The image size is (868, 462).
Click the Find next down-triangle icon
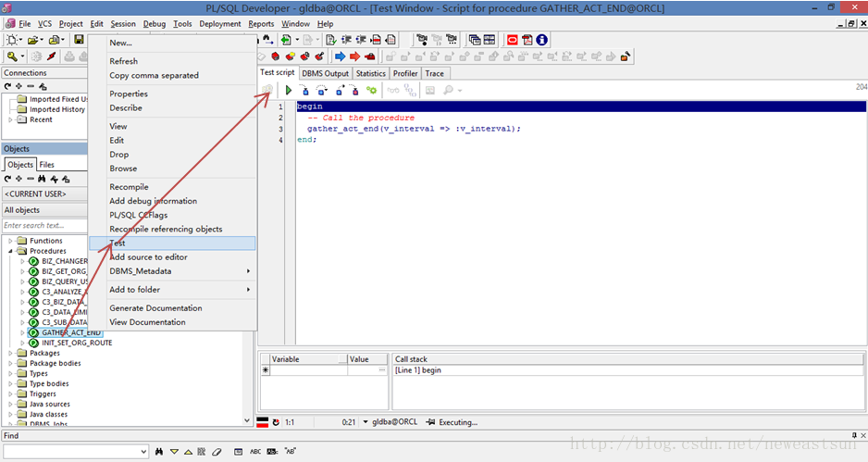174,452
